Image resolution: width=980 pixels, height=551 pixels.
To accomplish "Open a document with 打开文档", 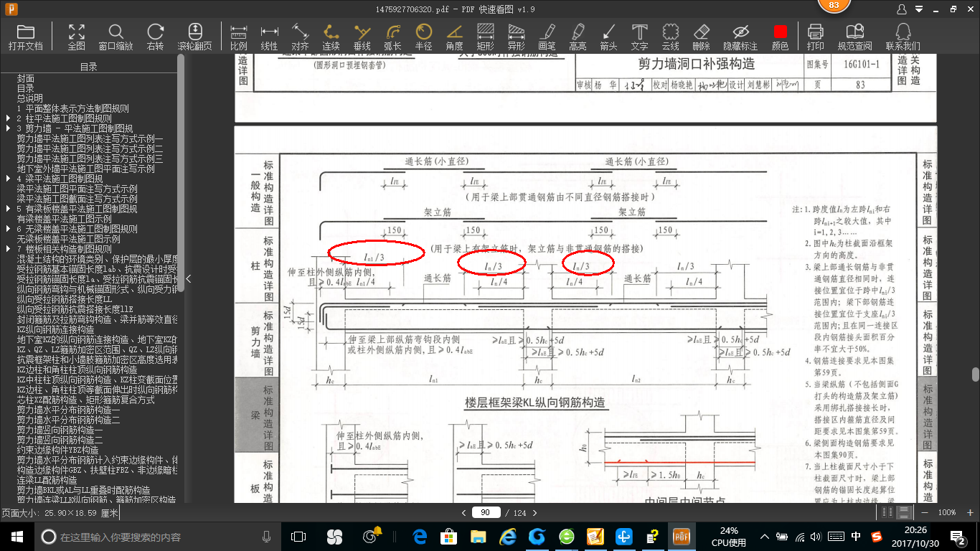I will (26, 37).
